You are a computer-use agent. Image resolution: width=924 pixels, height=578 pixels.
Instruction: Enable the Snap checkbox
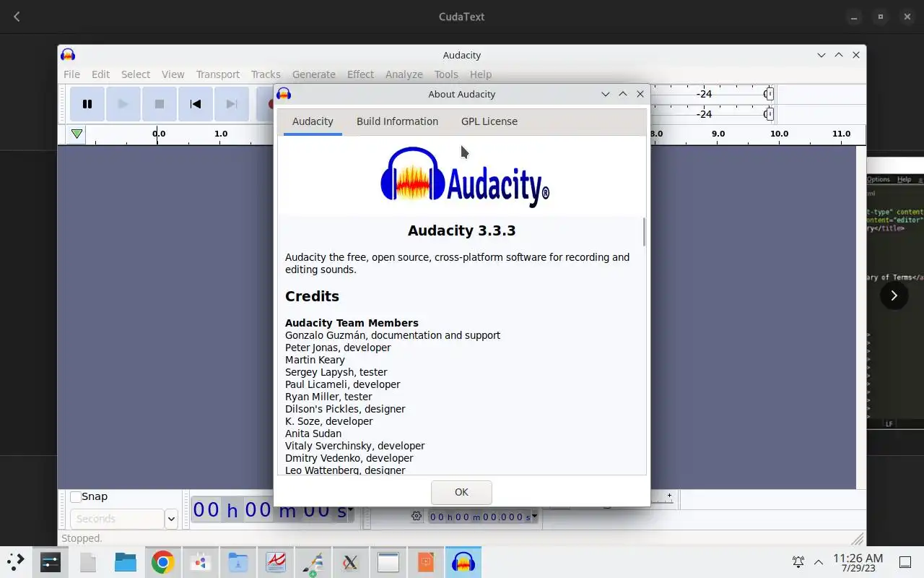tap(76, 497)
